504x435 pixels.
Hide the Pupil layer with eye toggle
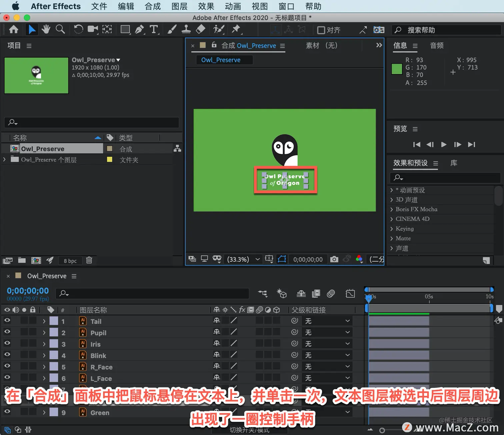click(7, 332)
